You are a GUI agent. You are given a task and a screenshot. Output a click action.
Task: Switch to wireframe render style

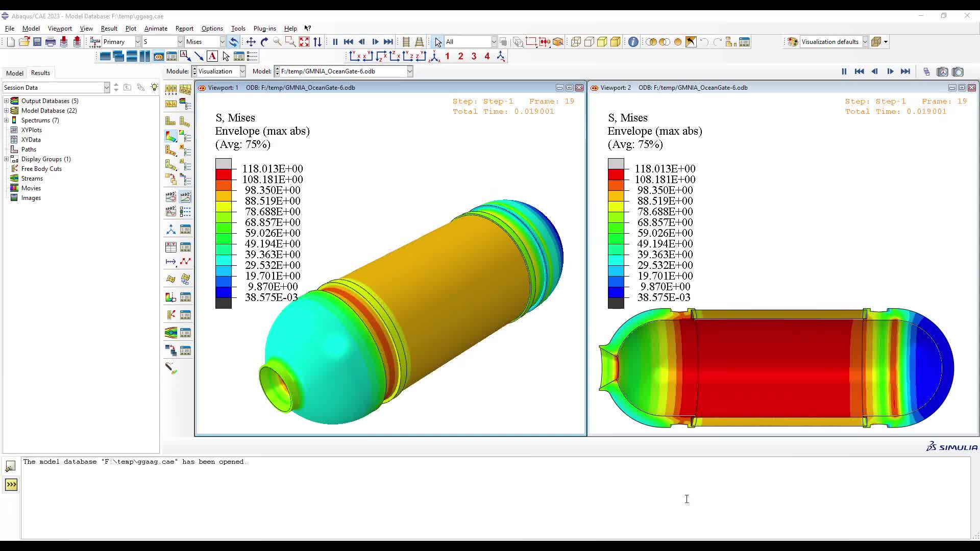pos(576,42)
